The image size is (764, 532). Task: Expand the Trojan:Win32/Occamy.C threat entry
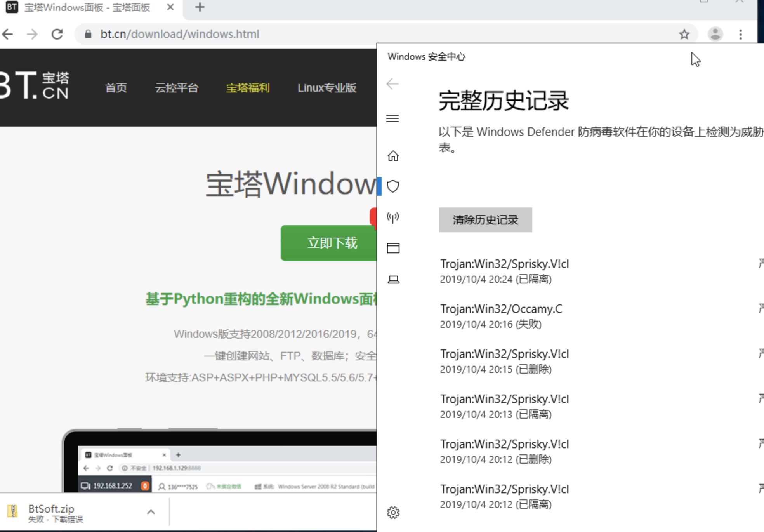pyautogui.click(x=601, y=316)
